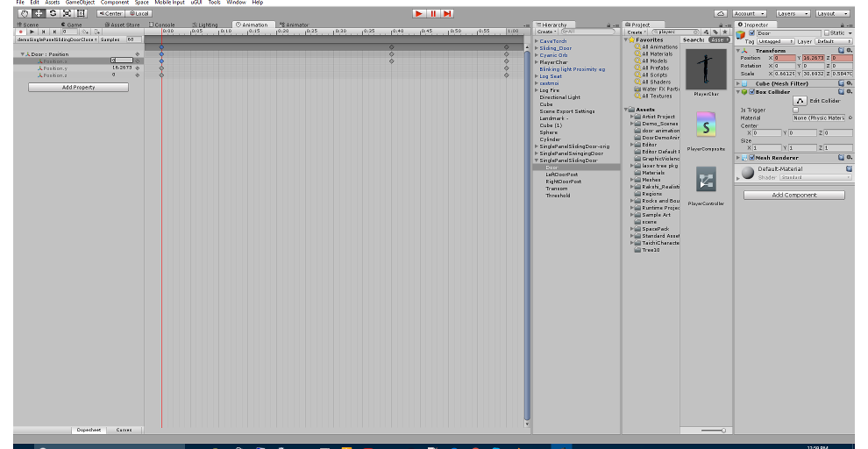The image size is (868, 449).
Task: Select LeftDoorPost in Hierarchy
Action: point(561,175)
